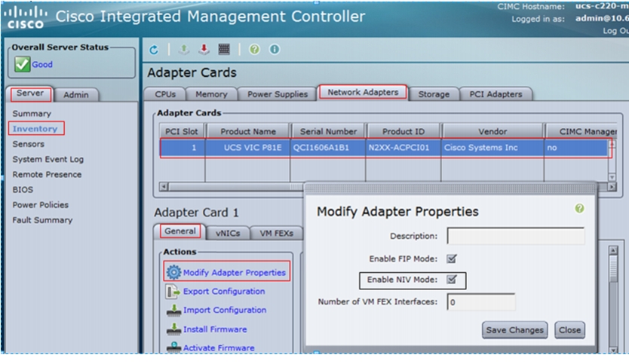Open Remote Presence

47,174
